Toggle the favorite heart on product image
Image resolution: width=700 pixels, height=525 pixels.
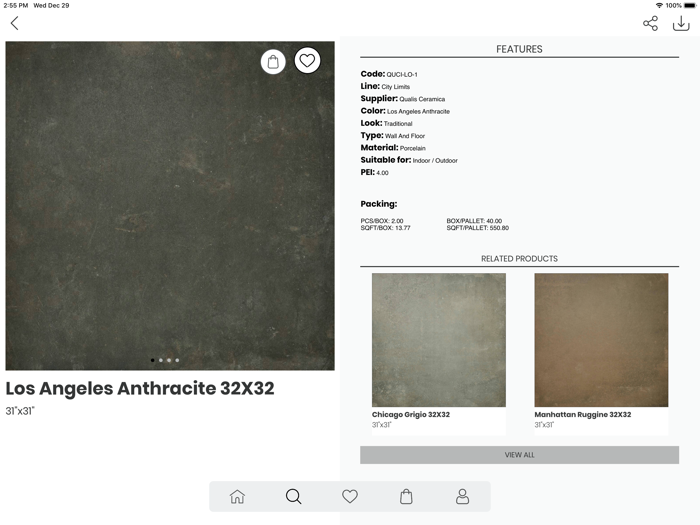tap(307, 60)
